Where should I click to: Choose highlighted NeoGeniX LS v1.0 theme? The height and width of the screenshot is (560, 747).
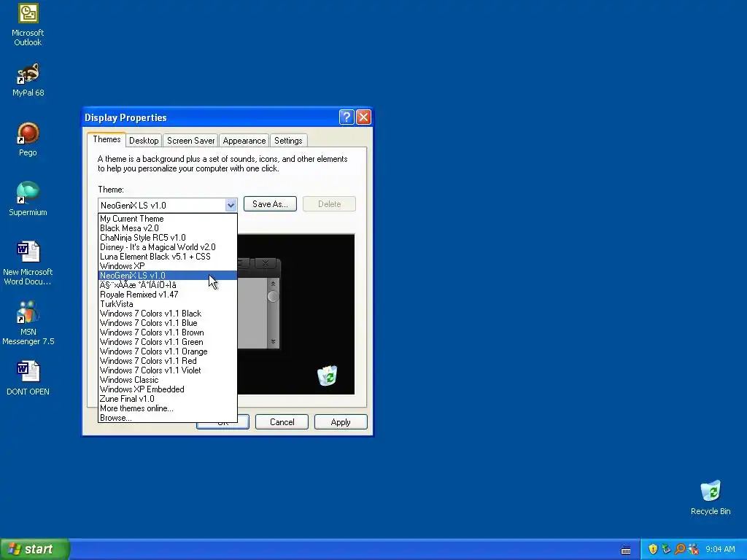[167, 275]
